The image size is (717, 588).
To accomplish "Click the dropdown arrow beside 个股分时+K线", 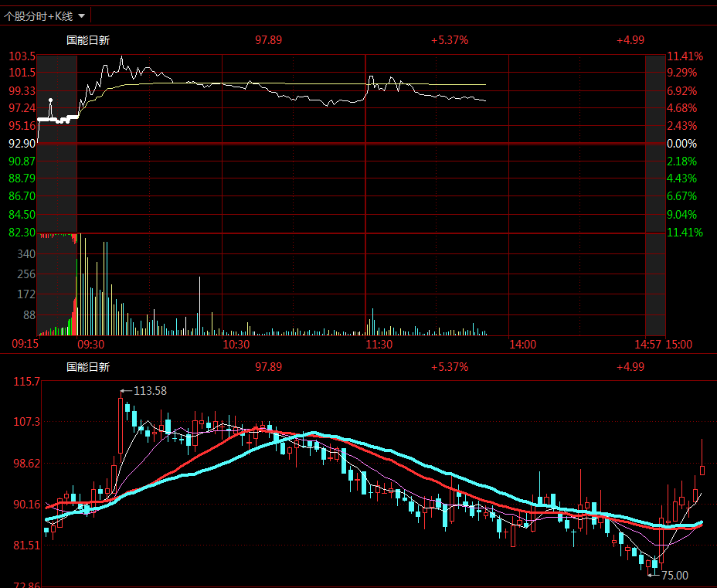I will pos(82,15).
